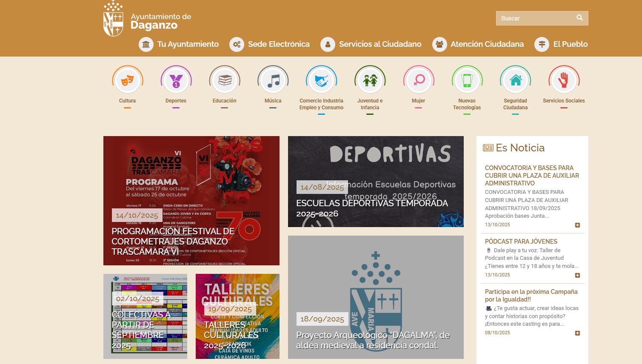This screenshot has width=642, height=364.
Task: Click the search magnifier button
Action: pyautogui.click(x=579, y=18)
